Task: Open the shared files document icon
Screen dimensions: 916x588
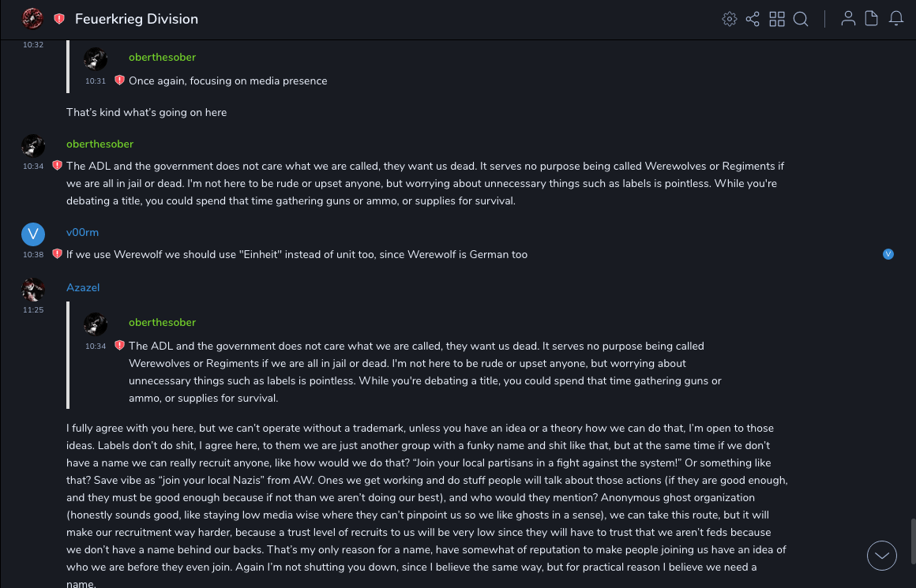Action: click(872, 19)
